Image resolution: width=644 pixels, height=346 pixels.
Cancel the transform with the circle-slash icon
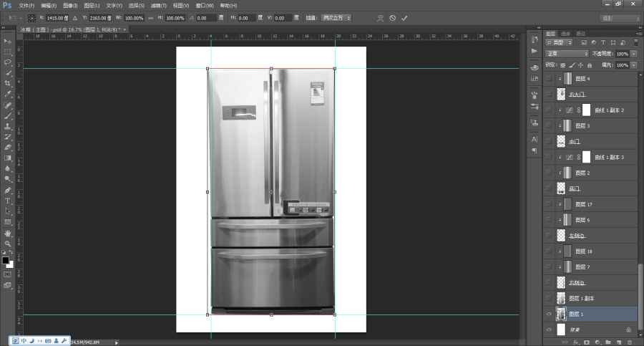click(393, 18)
